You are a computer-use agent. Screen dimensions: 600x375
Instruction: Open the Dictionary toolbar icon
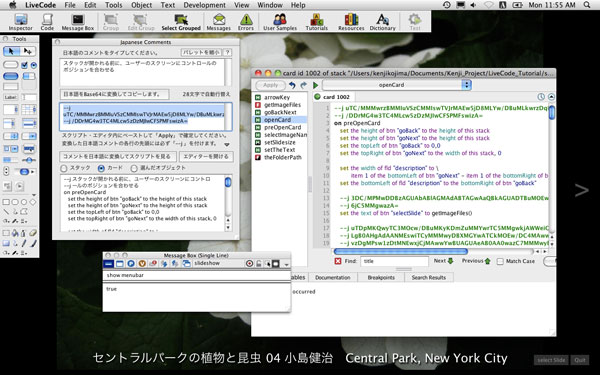pyautogui.click(x=382, y=22)
